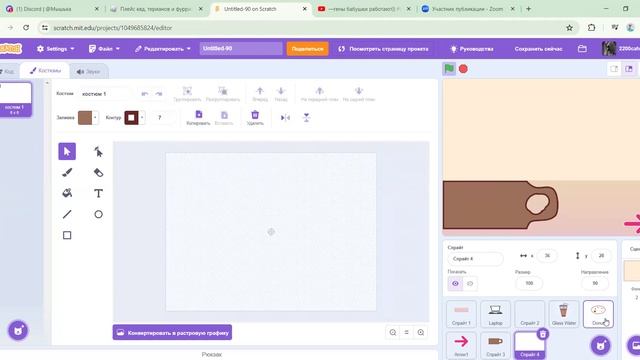
Task: Zoom out of the paint canvas
Action: click(x=393, y=332)
